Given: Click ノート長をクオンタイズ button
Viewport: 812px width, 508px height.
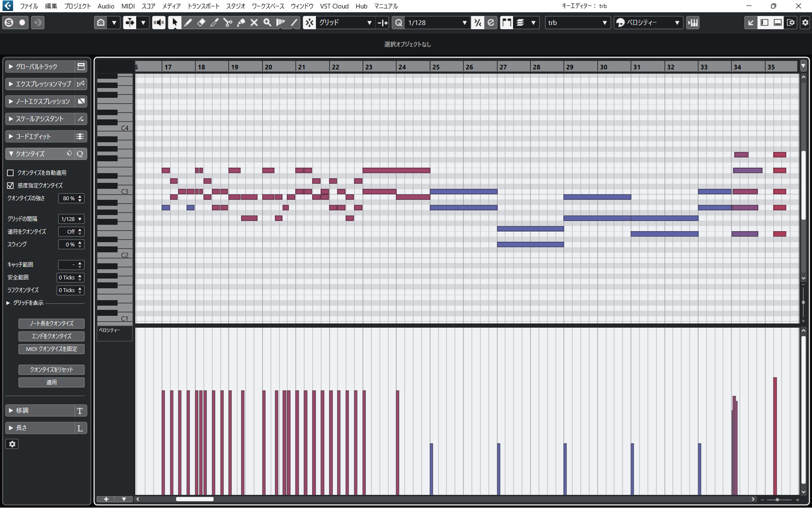Looking at the screenshot, I should click(x=52, y=323).
